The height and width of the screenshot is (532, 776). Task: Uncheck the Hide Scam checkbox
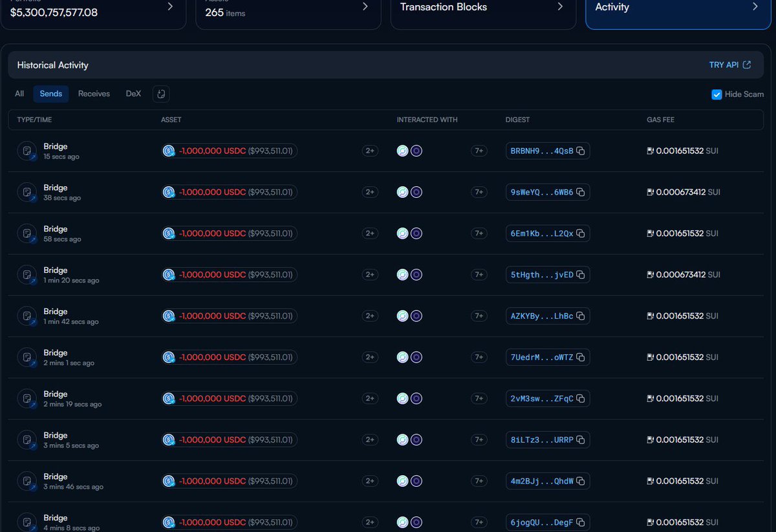pyautogui.click(x=717, y=94)
